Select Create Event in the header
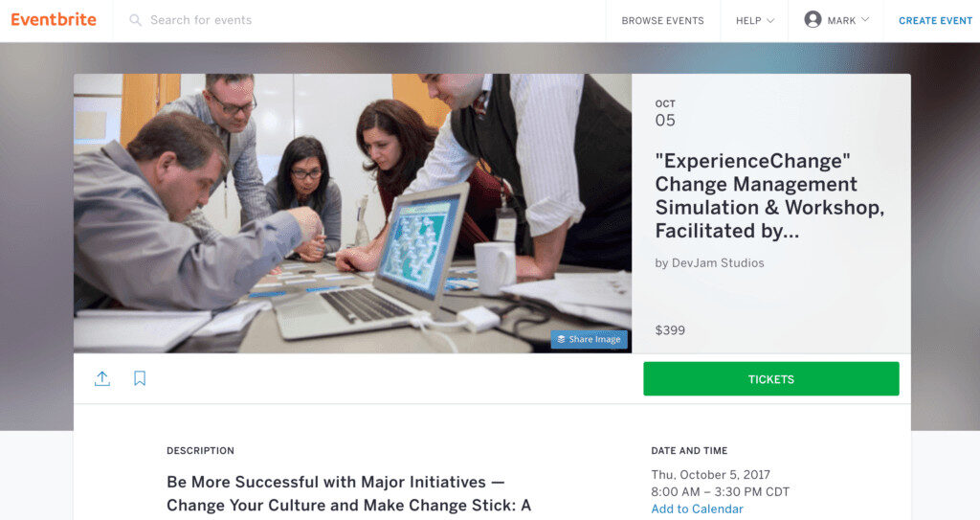 coord(935,20)
